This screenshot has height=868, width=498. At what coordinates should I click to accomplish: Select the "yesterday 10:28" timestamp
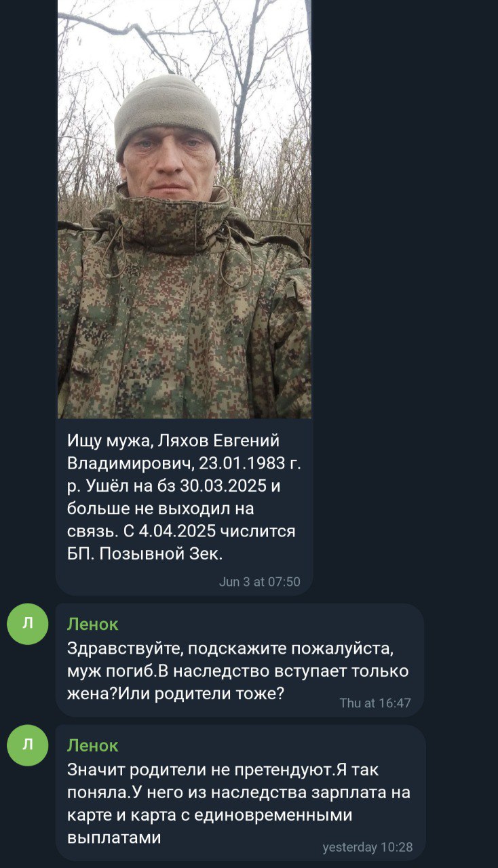pos(368,847)
